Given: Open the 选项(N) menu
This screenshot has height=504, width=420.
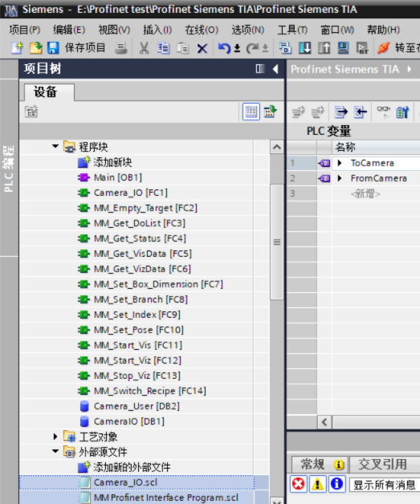Looking at the screenshot, I should (x=248, y=30).
